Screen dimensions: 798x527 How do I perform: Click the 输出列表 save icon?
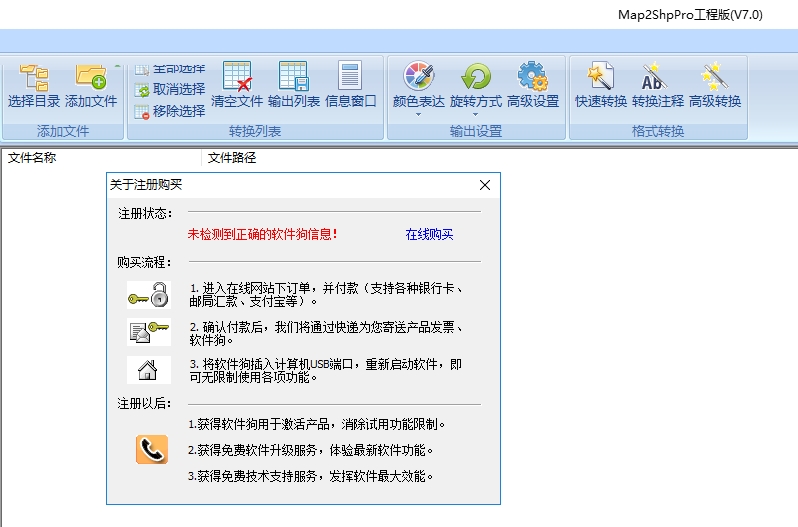click(x=294, y=77)
